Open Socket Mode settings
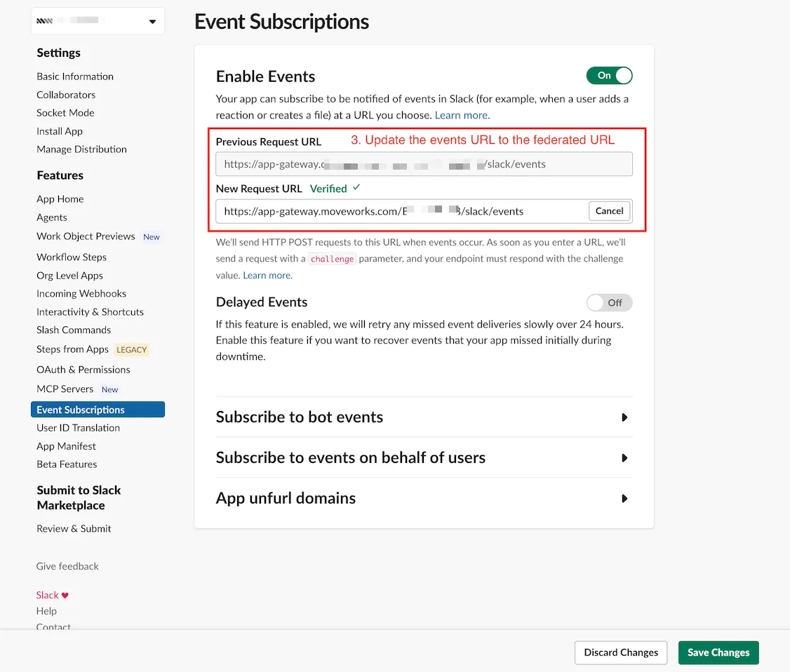This screenshot has height=672, width=790. click(x=65, y=113)
